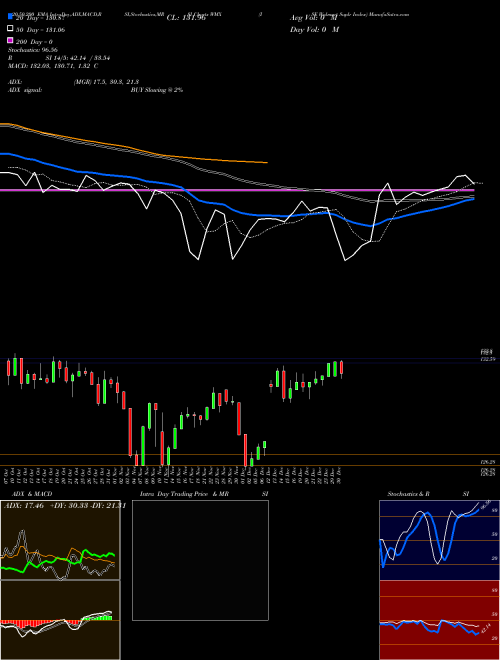Click the 'Avg Vol: 0 M' label
This screenshot has height=660, width=500.
click(314, 18)
